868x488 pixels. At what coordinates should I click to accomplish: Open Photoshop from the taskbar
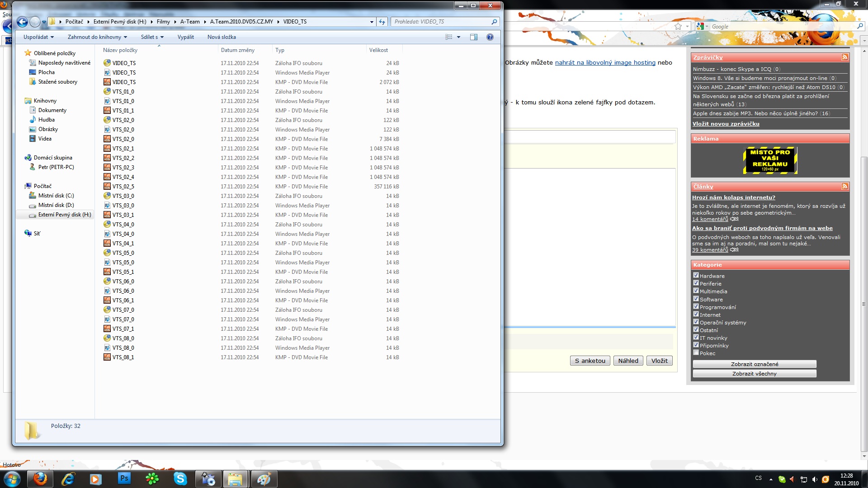pyautogui.click(x=124, y=479)
